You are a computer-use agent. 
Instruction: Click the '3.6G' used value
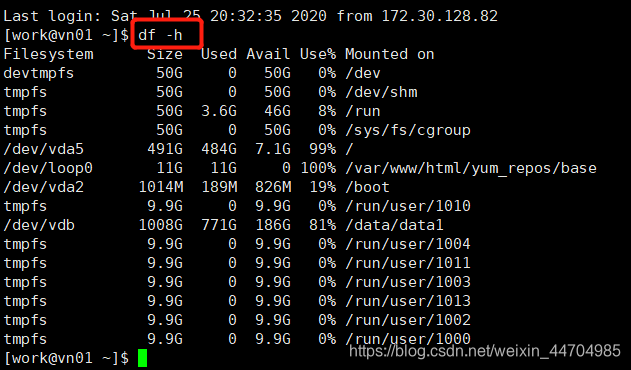pyautogui.click(x=219, y=111)
